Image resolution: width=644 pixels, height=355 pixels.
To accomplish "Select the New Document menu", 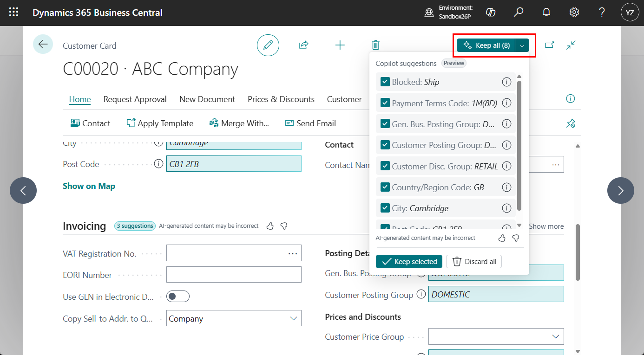I will [207, 99].
